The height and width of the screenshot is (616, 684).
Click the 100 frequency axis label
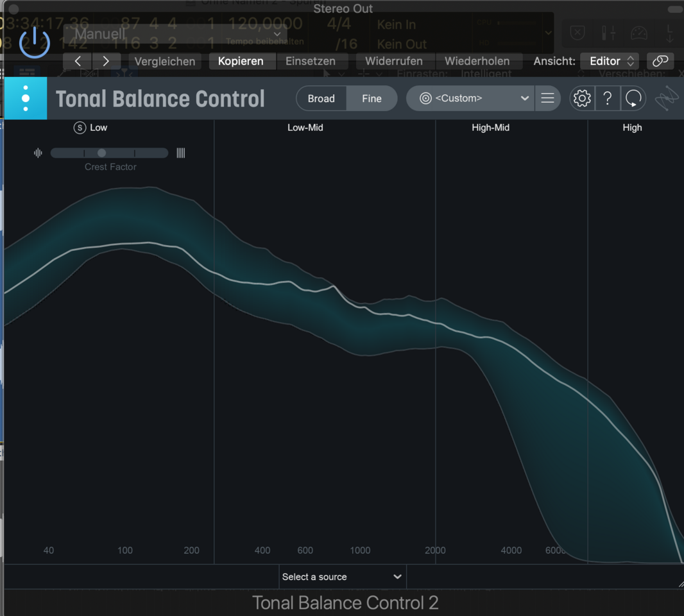click(x=125, y=551)
